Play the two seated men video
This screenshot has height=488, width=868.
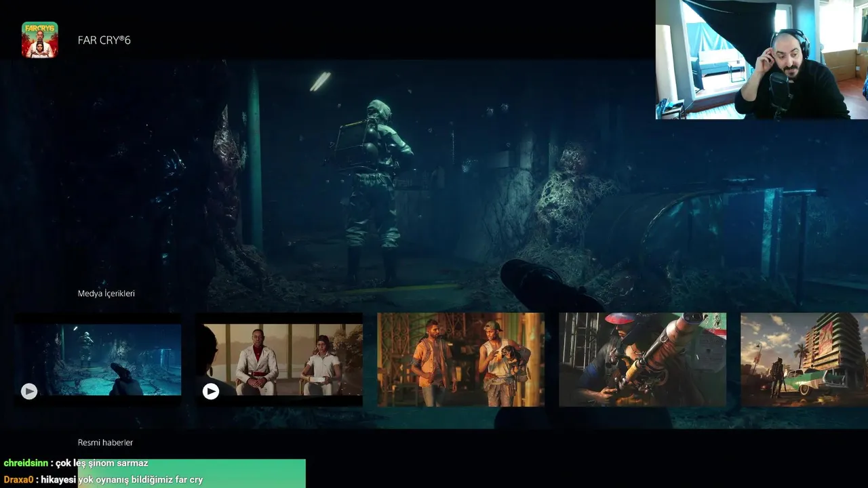tap(211, 391)
